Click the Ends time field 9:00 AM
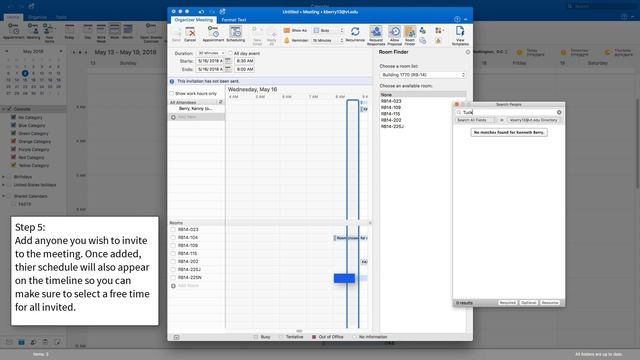Viewport: 640px width, 360px height. 245,69
